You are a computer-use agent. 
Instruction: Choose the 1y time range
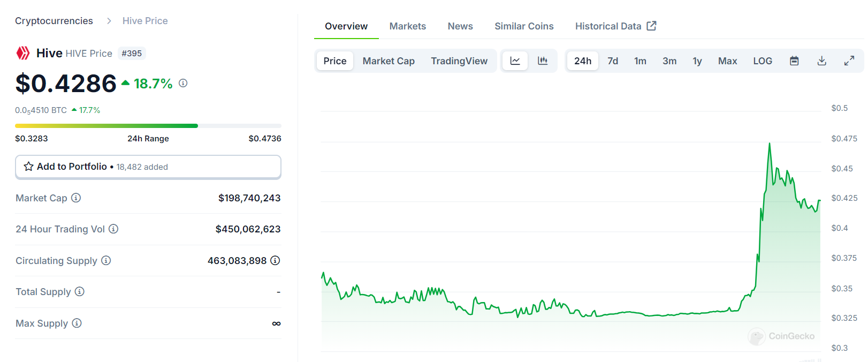point(697,61)
